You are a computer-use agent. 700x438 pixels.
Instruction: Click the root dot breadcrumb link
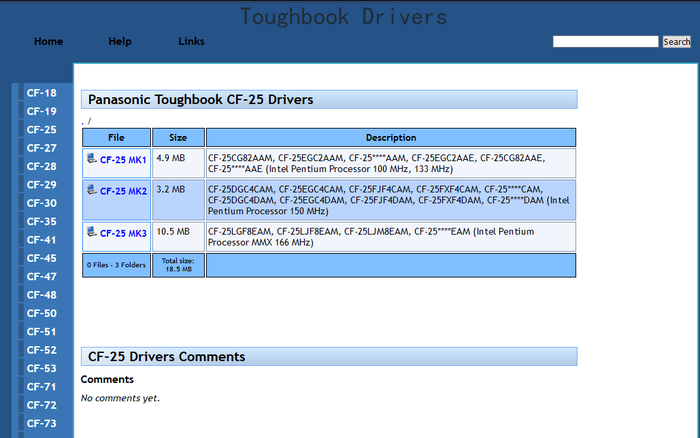pyautogui.click(x=83, y=121)
